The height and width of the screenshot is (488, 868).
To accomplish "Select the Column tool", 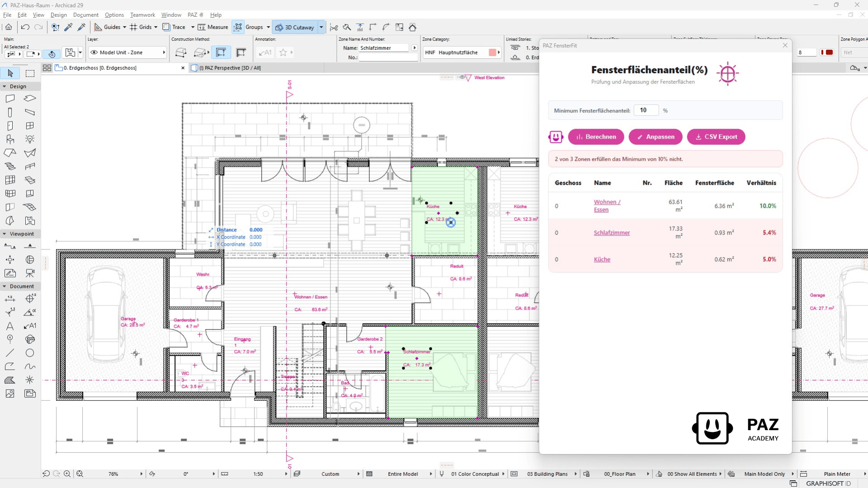I will [10, 112].
